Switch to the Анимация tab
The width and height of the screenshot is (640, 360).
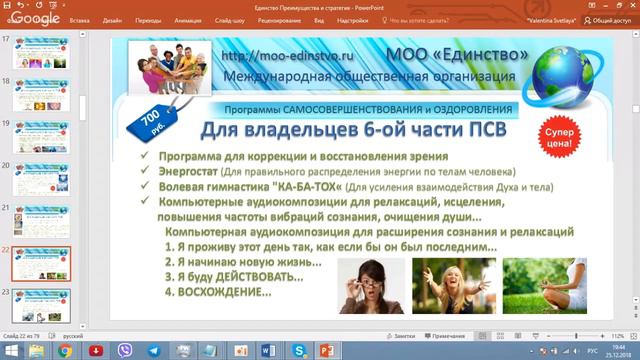[188, 20]
